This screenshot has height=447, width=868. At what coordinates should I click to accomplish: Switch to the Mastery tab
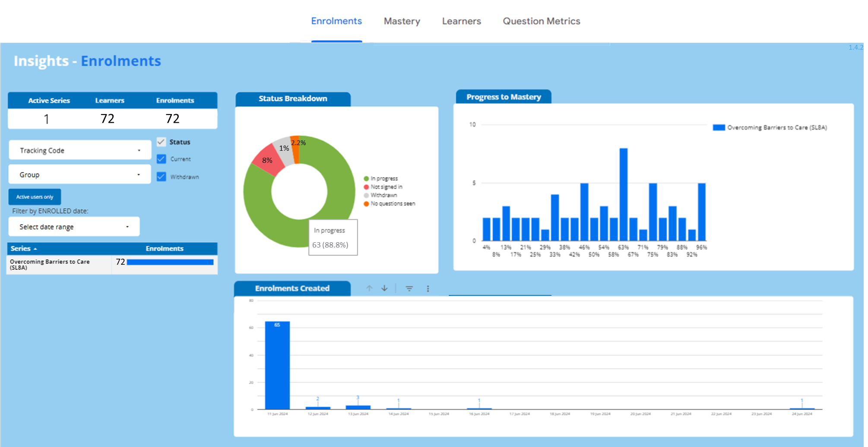[402, 21]
